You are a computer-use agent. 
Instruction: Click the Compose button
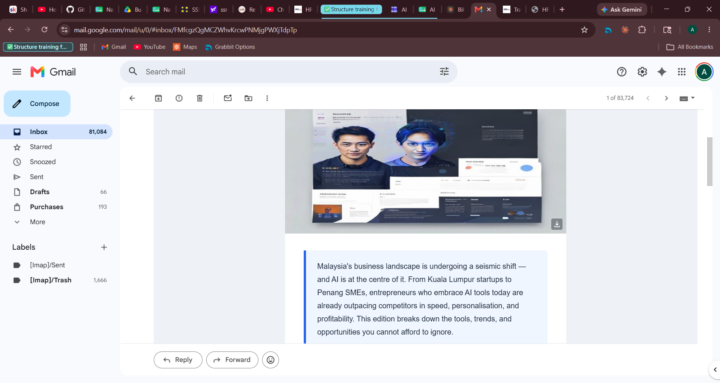(37, 104)
